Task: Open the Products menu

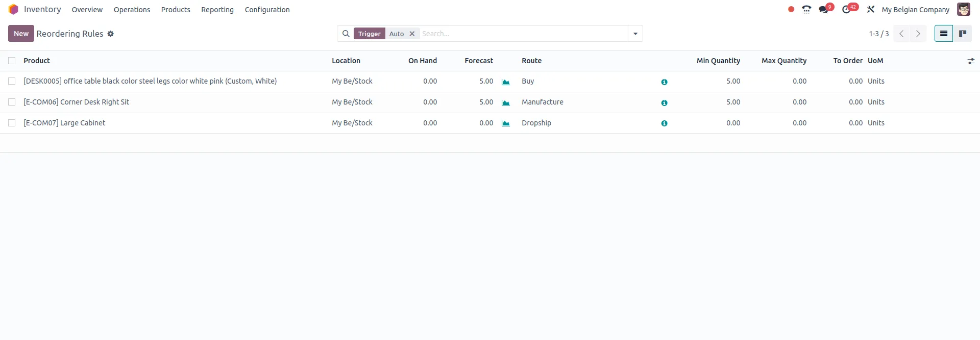Action: click(x=176, y=9)
